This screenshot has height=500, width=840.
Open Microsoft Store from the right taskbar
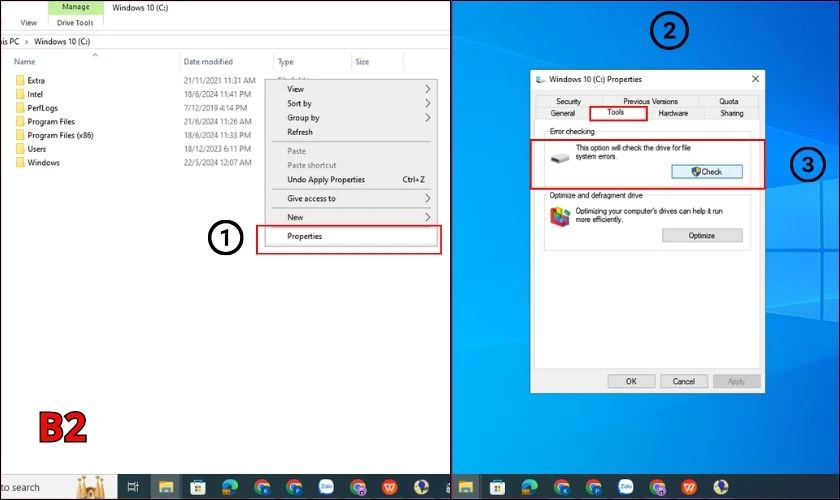(x=498, y=487)
